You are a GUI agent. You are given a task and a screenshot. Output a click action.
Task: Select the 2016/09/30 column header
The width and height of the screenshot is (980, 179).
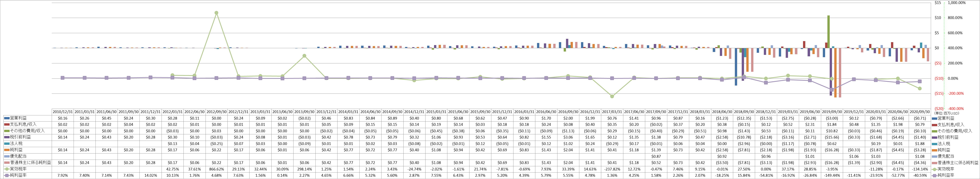pos(568,112)
